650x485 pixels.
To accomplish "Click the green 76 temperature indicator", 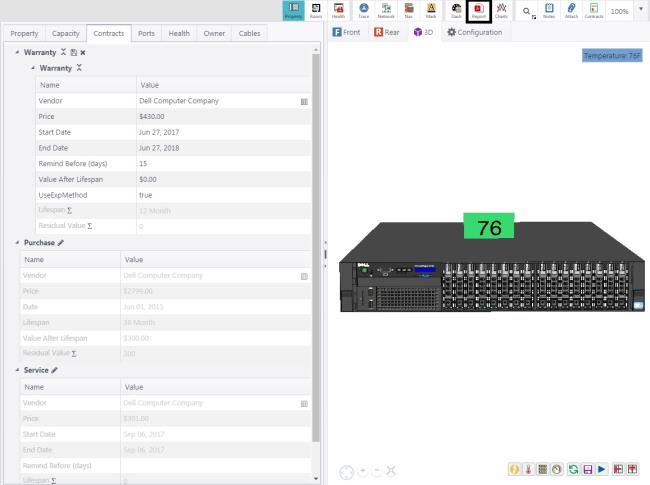I will point(489,227).
